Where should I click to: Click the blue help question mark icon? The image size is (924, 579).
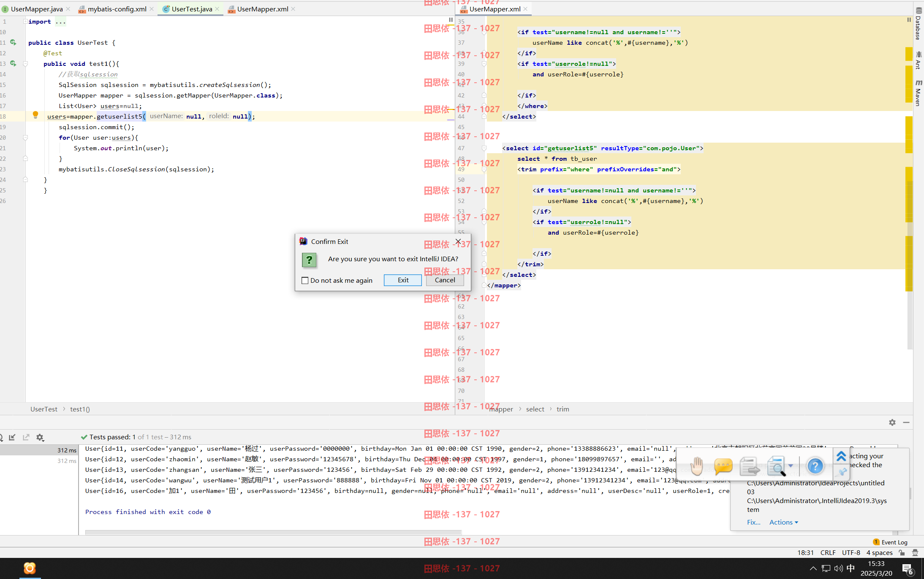[815, 466]
